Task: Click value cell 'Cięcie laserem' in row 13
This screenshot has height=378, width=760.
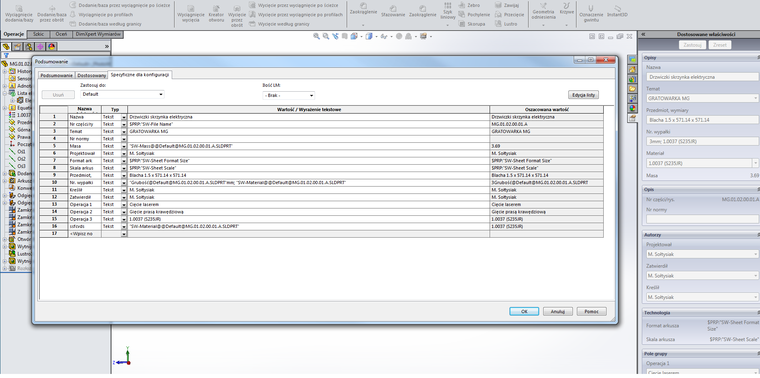Action: pos(309,205)
